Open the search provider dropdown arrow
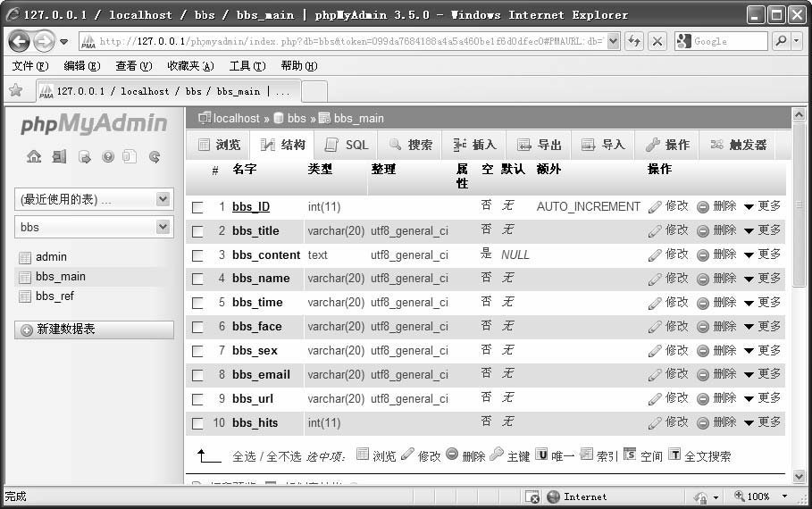This screenshot has height=509, width=812. 797,40
